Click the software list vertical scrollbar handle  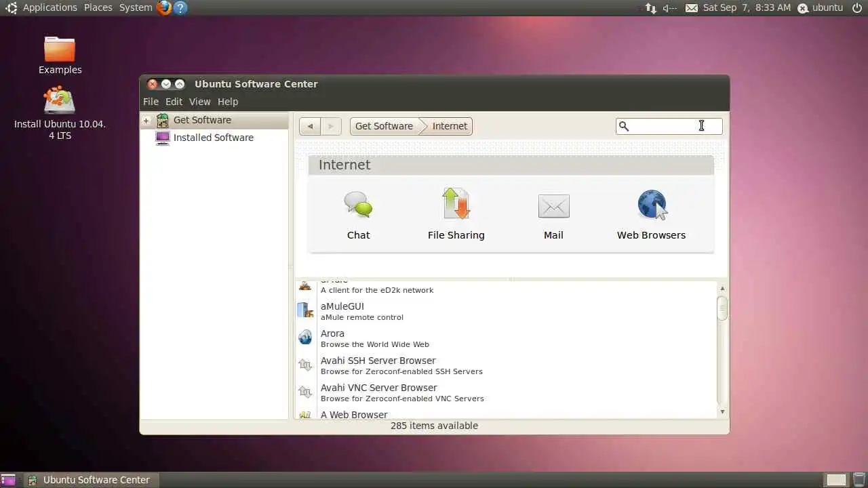click(x=722, y=308)
